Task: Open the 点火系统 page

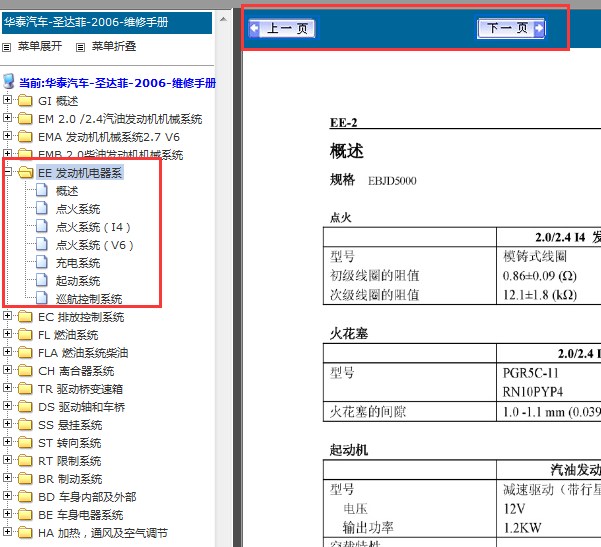Action: click(x=78, y=209)
